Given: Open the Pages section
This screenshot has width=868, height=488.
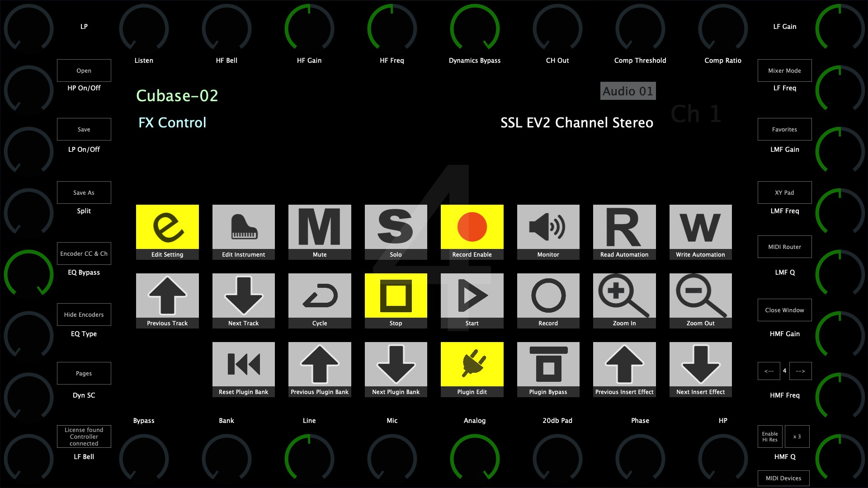Looking at the screenshot, I should pos(84,373).
